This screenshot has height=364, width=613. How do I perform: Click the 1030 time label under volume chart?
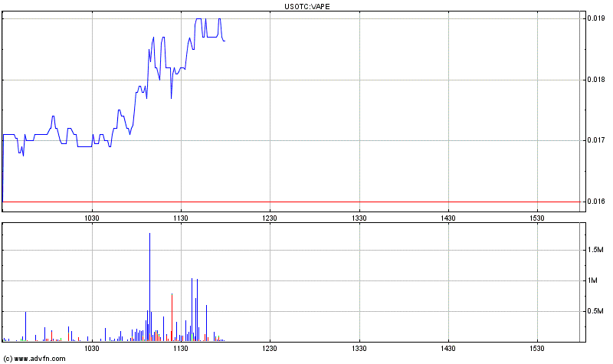pos(92,349)
